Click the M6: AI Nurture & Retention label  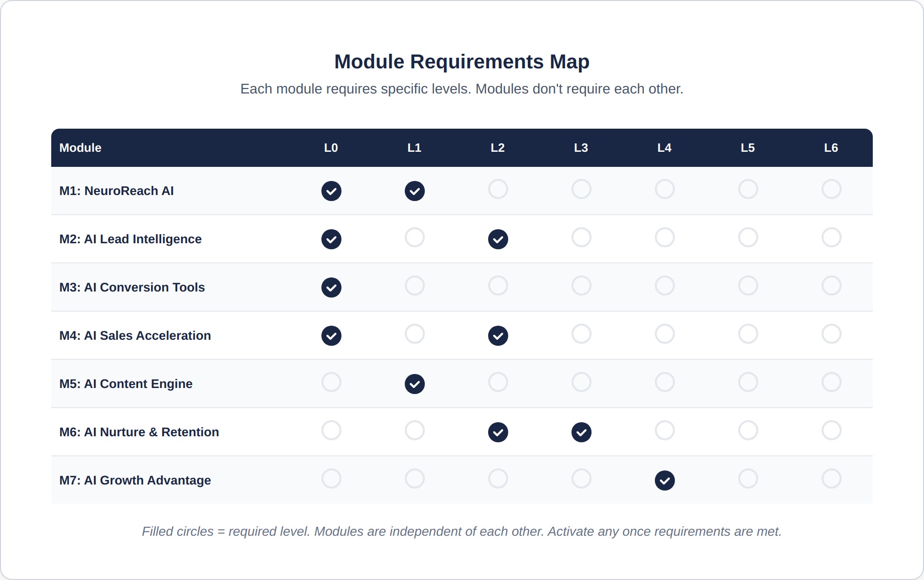point(139,432)
